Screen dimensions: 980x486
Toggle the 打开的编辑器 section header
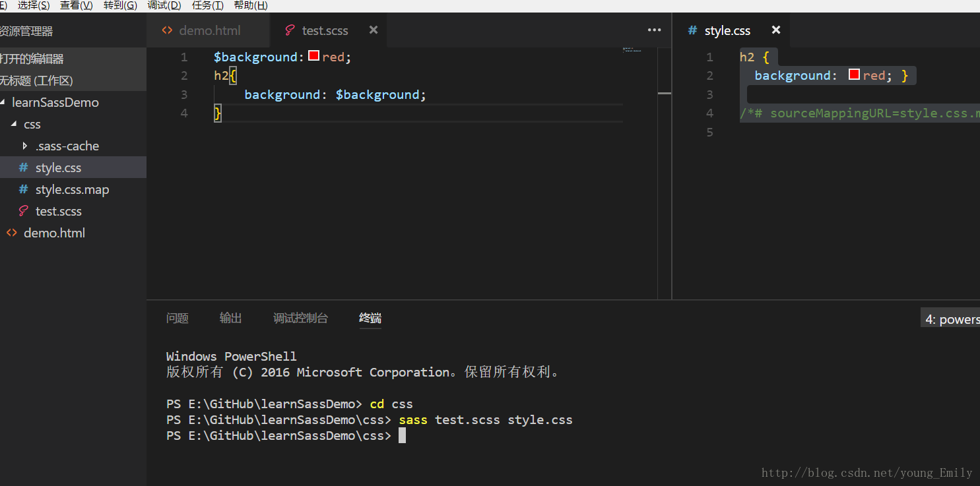[73, 59]
